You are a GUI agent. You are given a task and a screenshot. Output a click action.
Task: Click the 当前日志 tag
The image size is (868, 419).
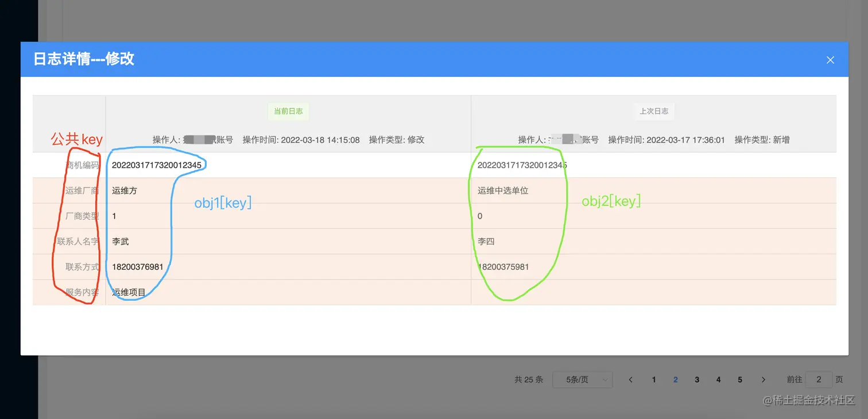[x=288, y=111]
